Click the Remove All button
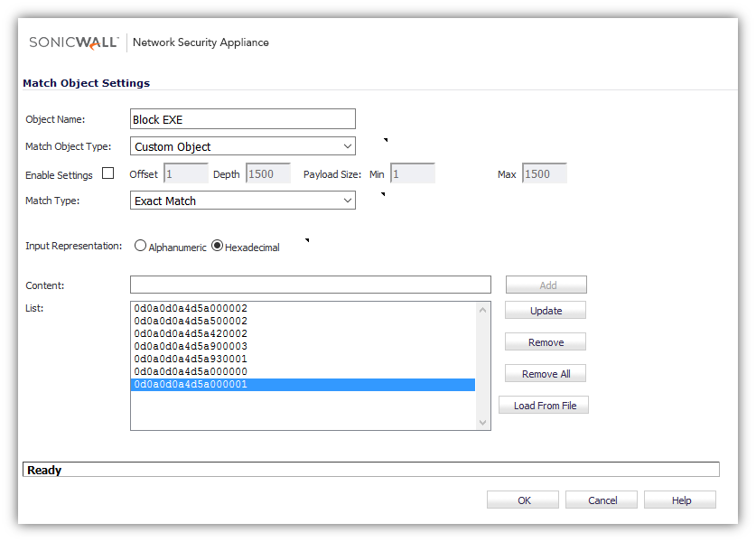This screenshot has height=542, width=756. tap(546, 374)
